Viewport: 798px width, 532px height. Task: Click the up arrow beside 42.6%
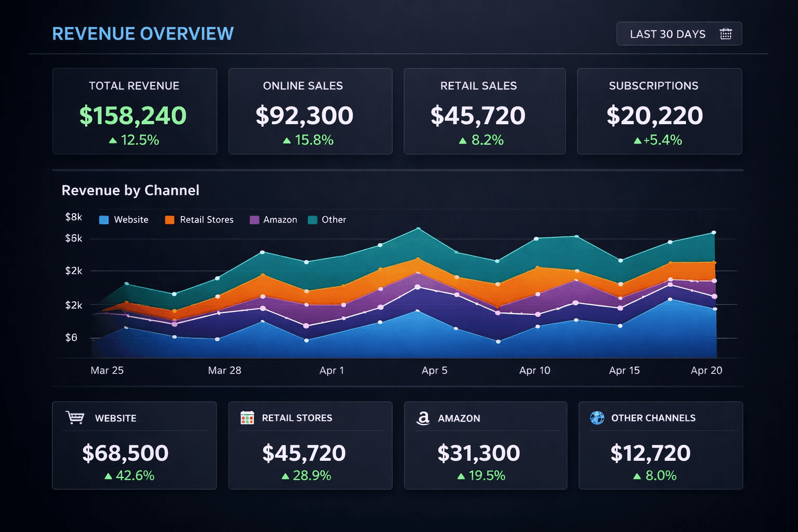108,476
